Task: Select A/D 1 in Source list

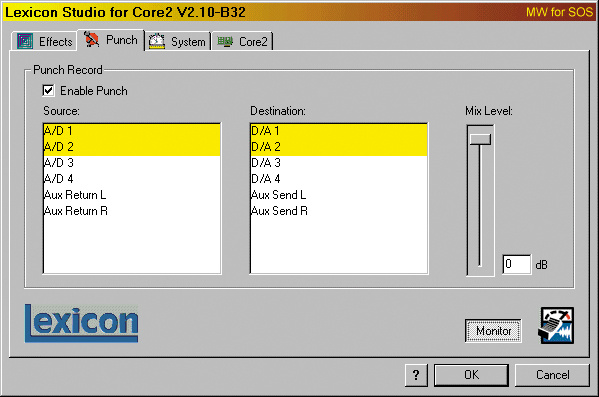Action: point(132,131)
